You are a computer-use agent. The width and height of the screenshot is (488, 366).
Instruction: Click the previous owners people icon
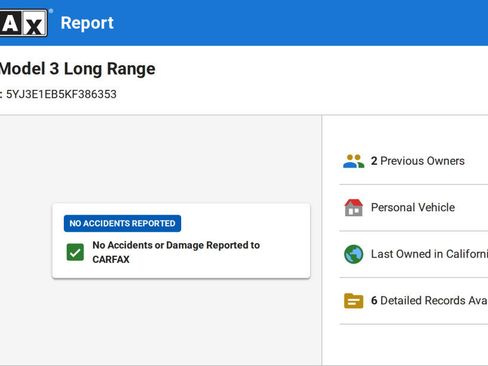pos(354,161)
